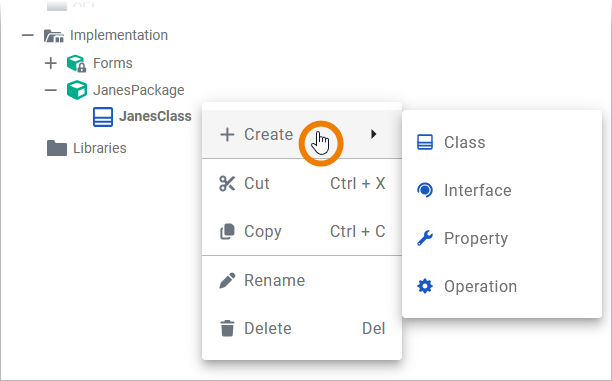Collapse the JanesPackage tree node
Screen dimensions: 612x381
(51, 90)
